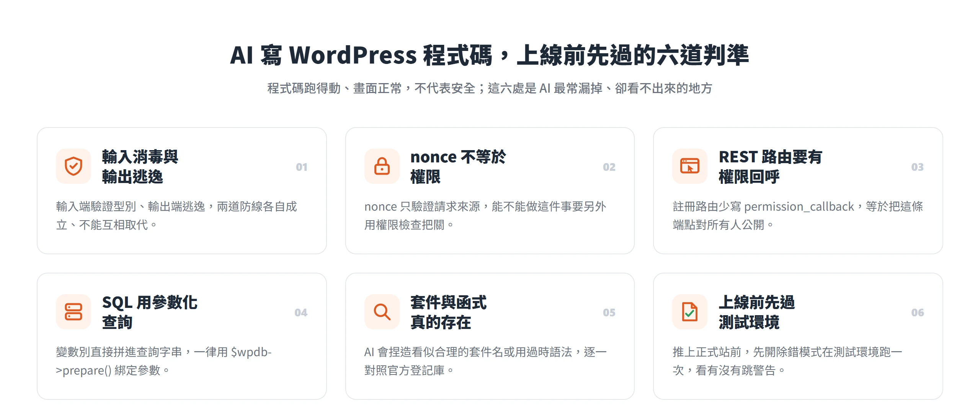This screenshot has width=980, height=409.
Task: Click the number 05 label
Action: click(x=609, y=312)
